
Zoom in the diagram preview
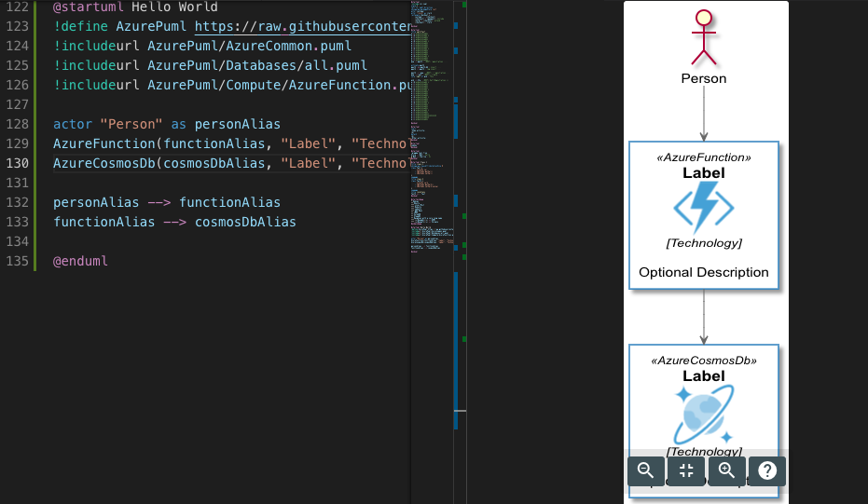[x=727, y=470]
